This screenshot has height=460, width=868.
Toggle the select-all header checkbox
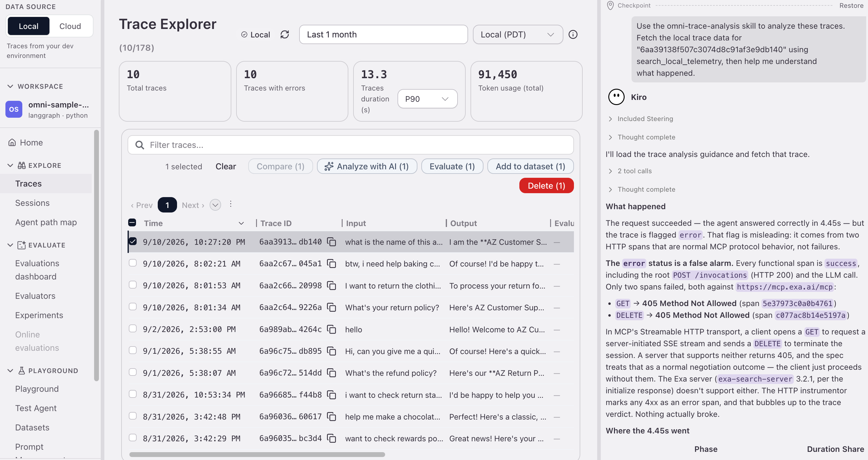132,222
